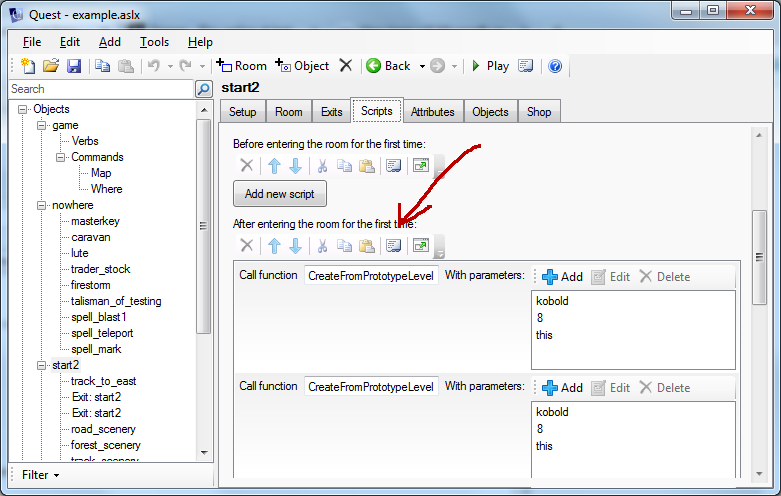Select the talisman_of_testing tree item

116,301
